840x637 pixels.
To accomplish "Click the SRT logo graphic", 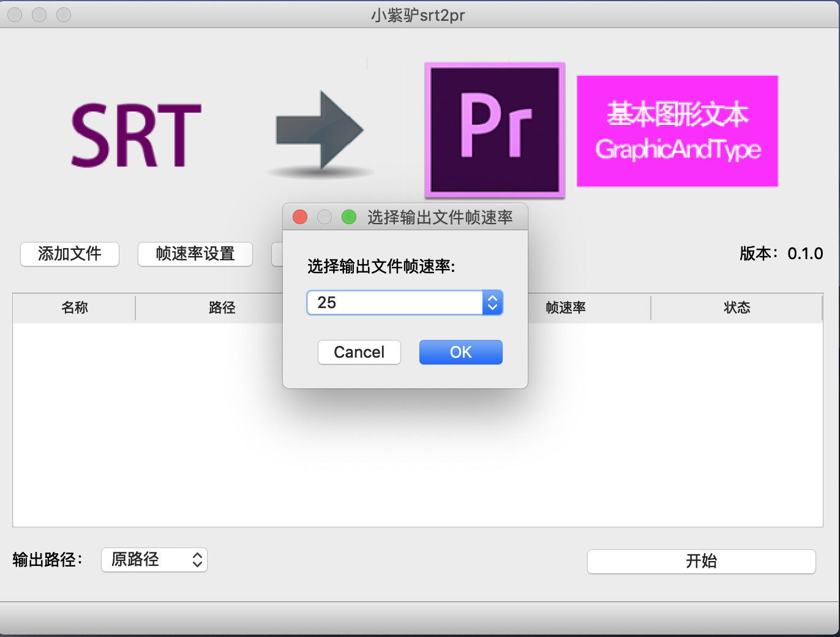I will (136, 135).
